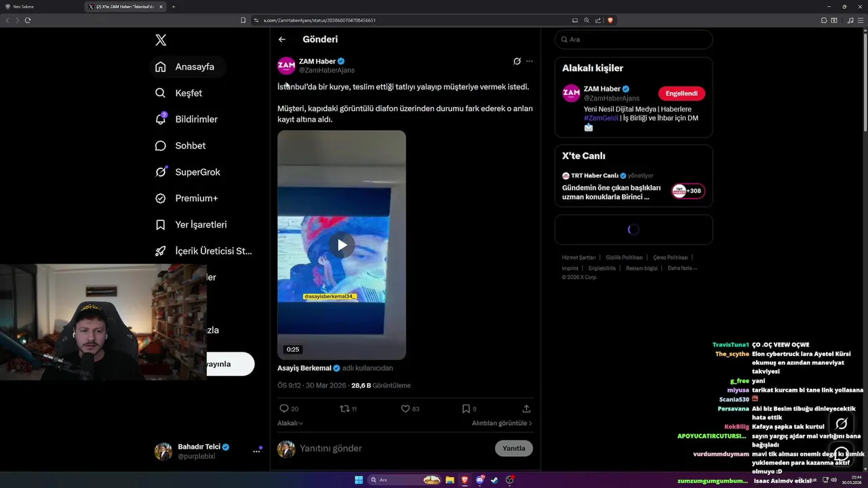Screen dimensions: 868x488
Task: Open Sohbet messages
Action: (x=180, y=146)
